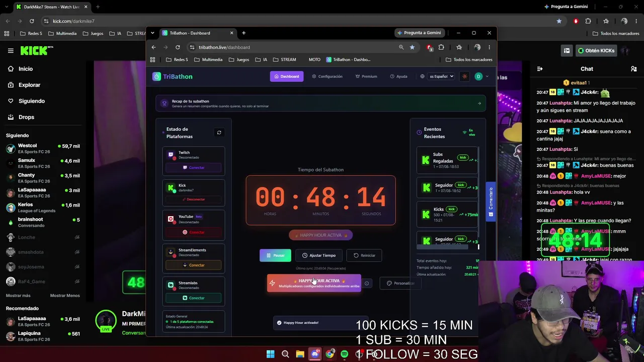
Task: Open the Kick sidebar hamburger menu
Action: 11,51
